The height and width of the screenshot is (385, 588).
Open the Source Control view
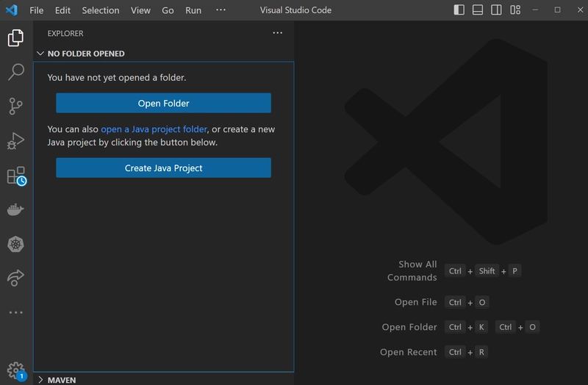15,106
